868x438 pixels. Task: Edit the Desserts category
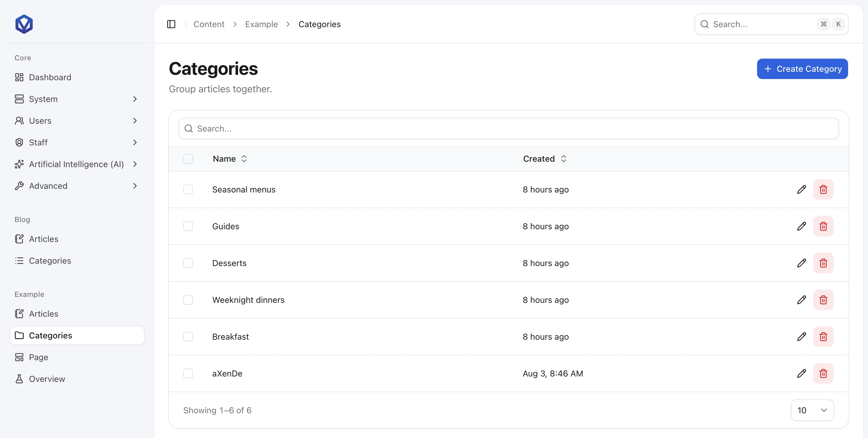point(802,263)
